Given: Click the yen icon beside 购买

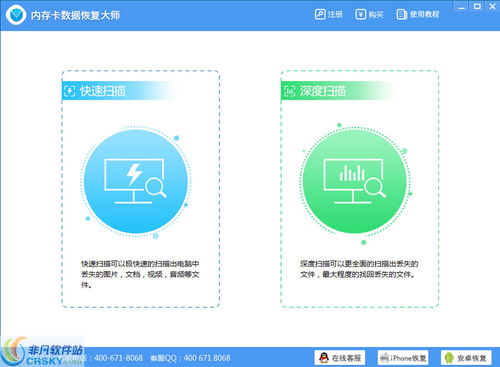Looking at the screenshot, I should pos(361,14).
